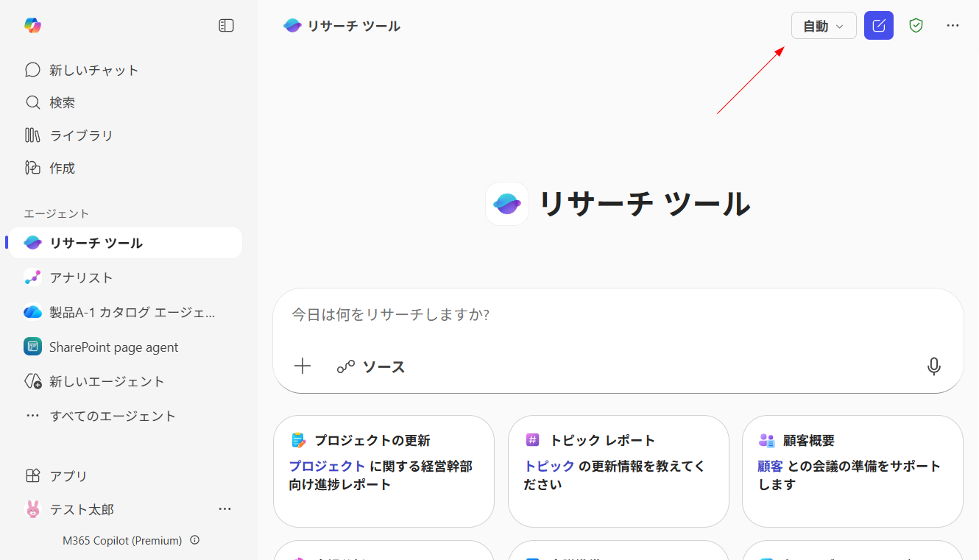
Task: Open search (検索) in sidebar
Action: click(x=62, y=102)
